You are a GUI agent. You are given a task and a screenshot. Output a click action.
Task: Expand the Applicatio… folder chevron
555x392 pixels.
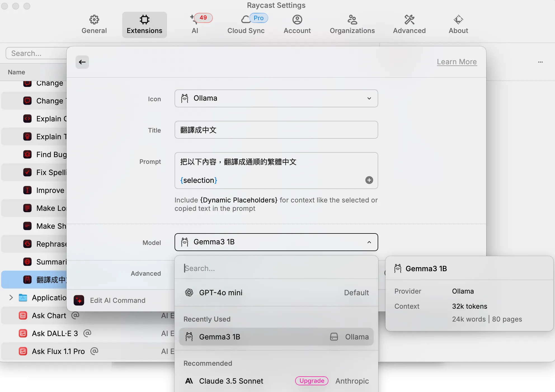pos(11,297)
